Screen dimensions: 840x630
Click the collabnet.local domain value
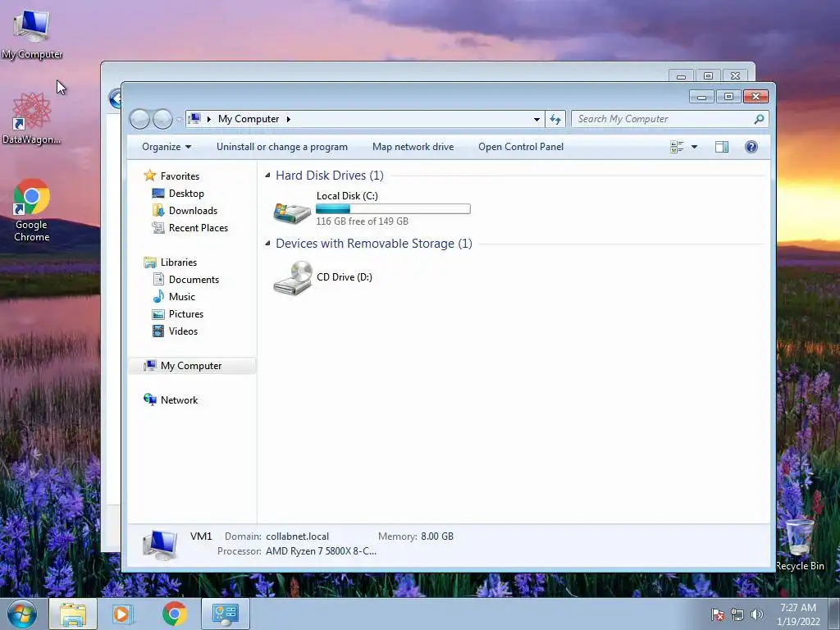tap(297, 536)
